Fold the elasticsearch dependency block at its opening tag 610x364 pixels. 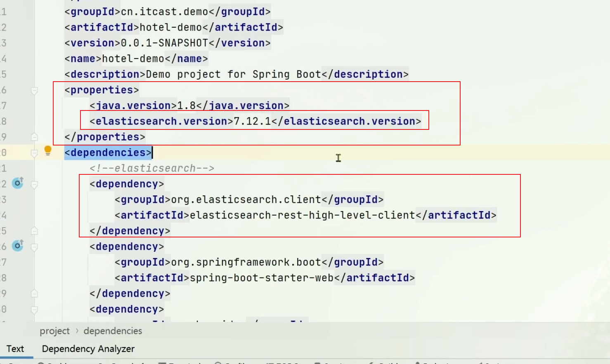(35, 184)
